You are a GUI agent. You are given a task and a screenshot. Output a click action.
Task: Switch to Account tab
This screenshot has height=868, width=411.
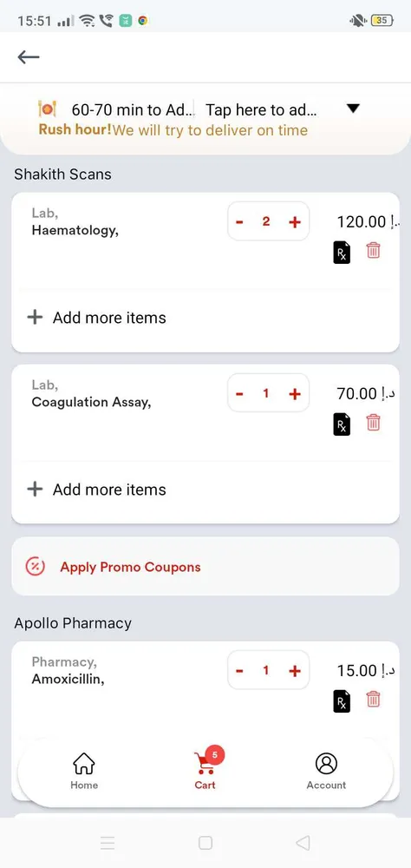326,771
